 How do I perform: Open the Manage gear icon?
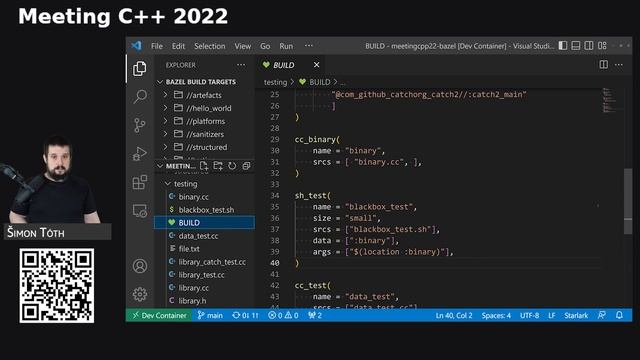tap(140, 294)
